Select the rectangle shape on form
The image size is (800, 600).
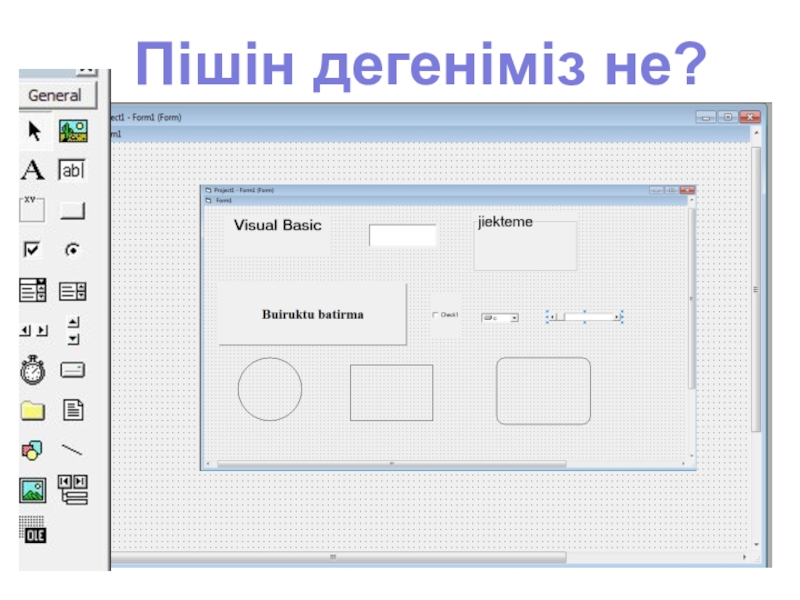tap(391, 392)
